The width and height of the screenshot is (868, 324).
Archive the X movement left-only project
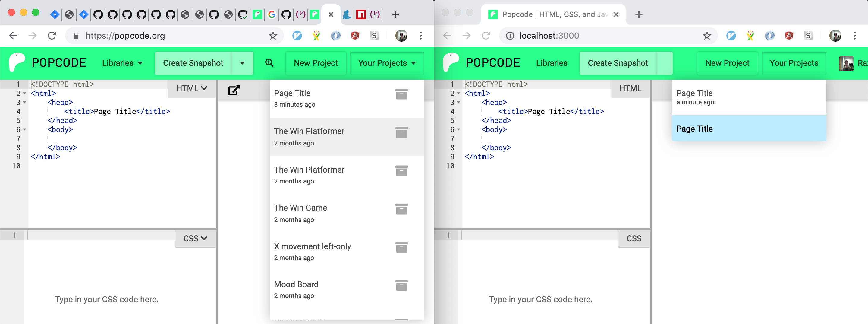click(x=401, y=247)
